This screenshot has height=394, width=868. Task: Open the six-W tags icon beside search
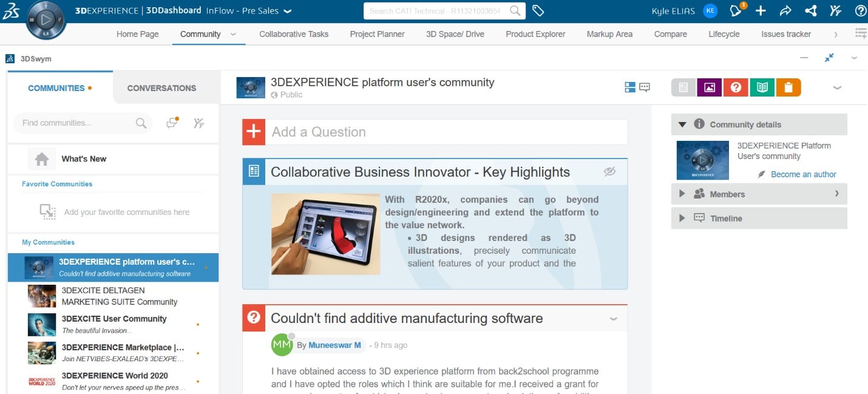[x=537, y=11]
